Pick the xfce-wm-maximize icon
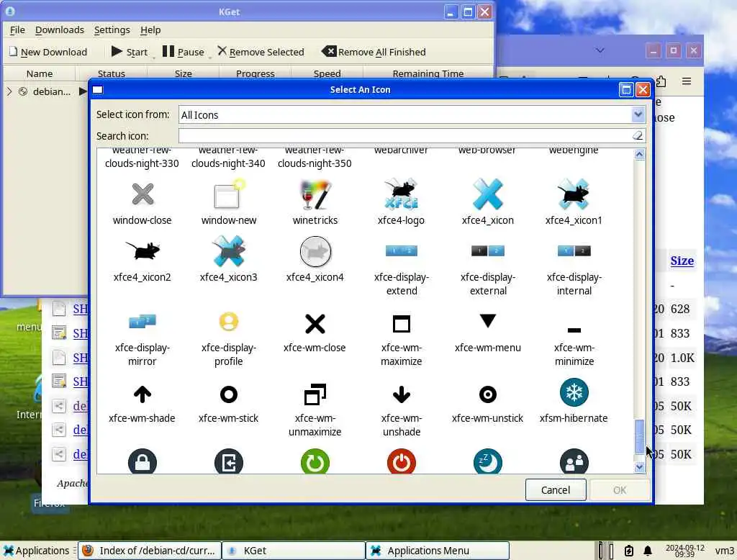This screenshot has width=737, height=560. 402,324
